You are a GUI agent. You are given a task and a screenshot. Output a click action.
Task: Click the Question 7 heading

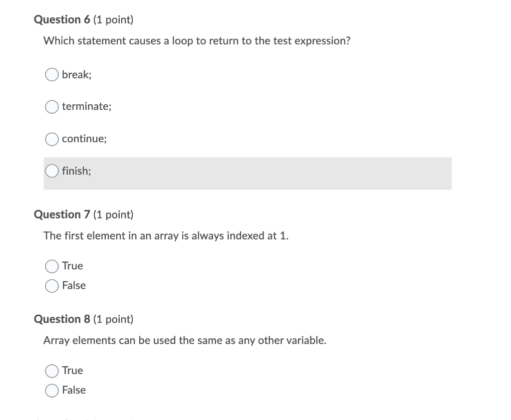click(83, 214)
